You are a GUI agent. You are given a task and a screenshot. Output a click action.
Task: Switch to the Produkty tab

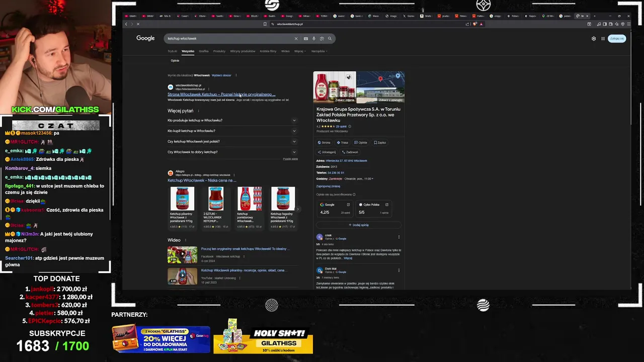[x=219, y=51]
